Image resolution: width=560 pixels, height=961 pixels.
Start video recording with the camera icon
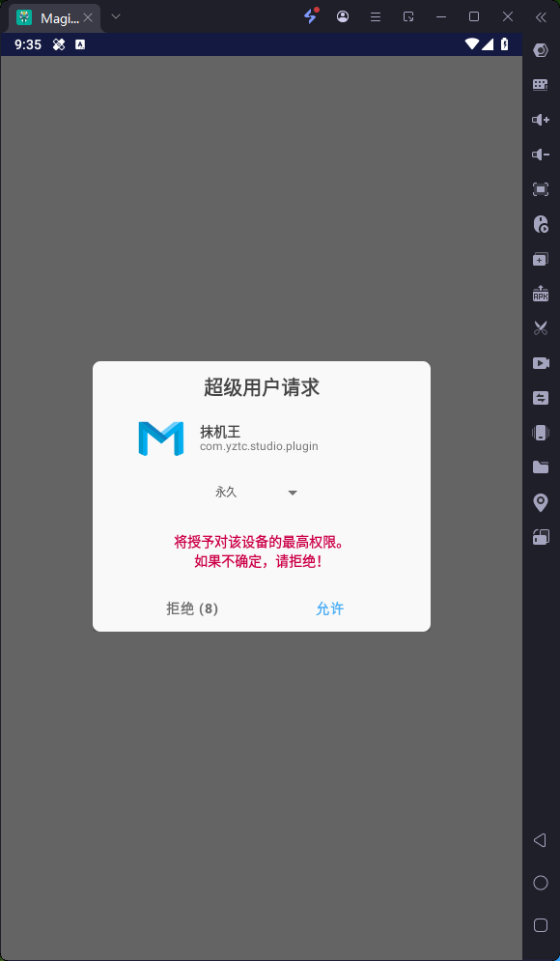pyautogui.click(x=541, y=363)
